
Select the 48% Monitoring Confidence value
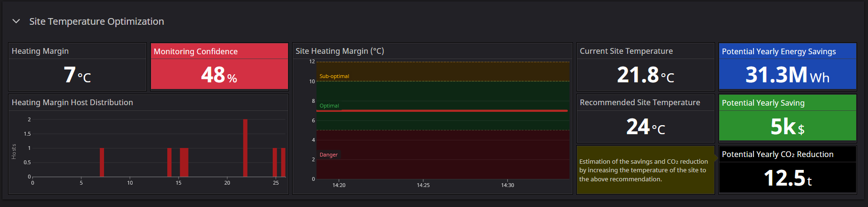219,75
